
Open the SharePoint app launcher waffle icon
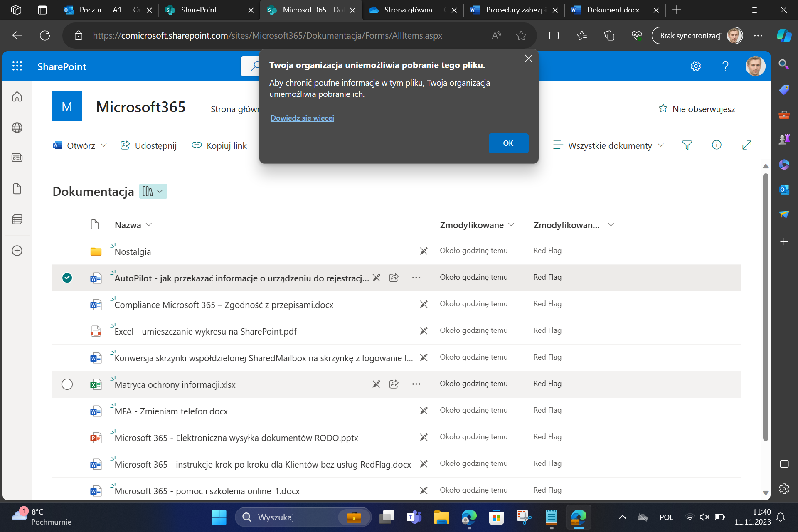[x=17, y=66]
